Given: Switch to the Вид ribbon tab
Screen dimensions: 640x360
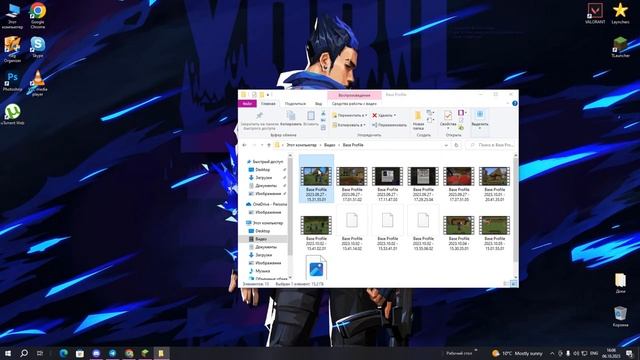Looking at the screenshot, I should click(318, 104).
